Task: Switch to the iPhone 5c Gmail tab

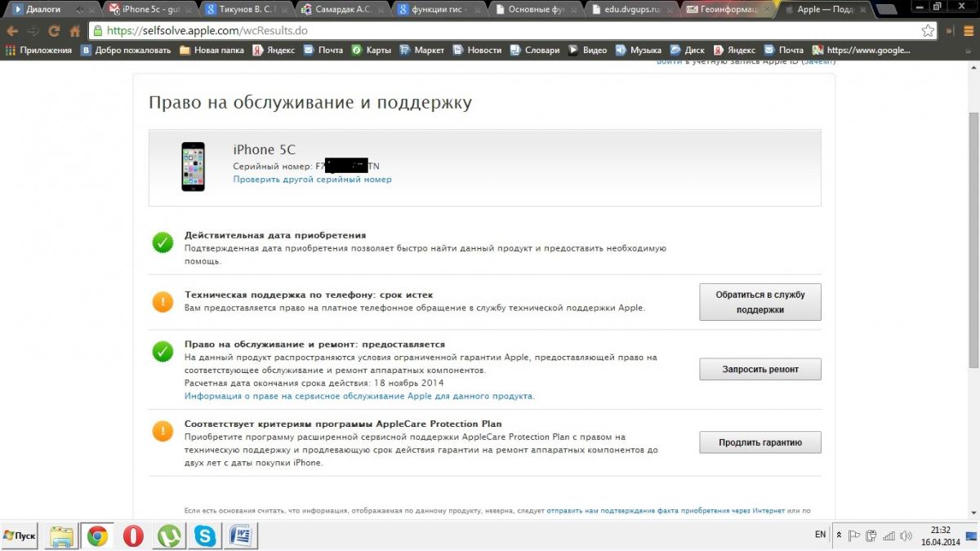Action: tap(150, 10)
